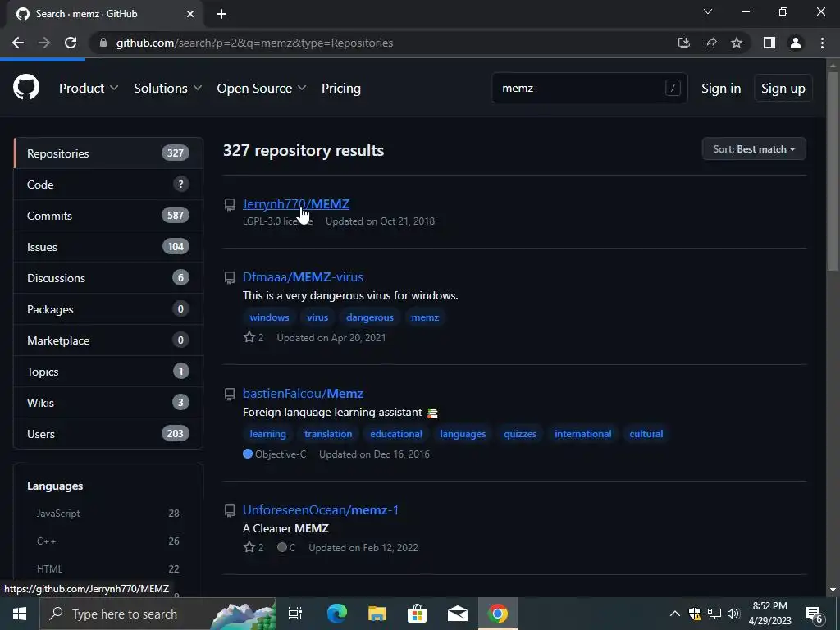840x630 pixels.
Task: Select Code results category
Action: pyautogui.click(x=108, y=185)
